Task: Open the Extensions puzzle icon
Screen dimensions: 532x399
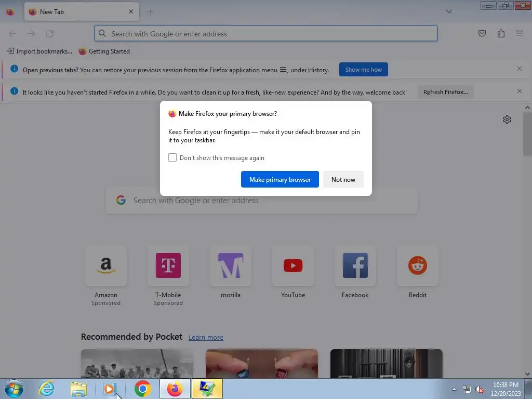Action: tap(501, 33)
